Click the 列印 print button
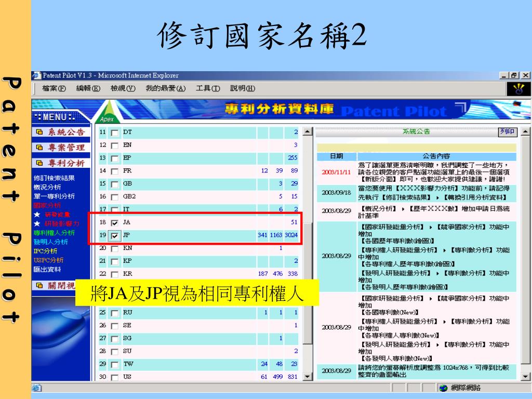 (x=508, y=131)
